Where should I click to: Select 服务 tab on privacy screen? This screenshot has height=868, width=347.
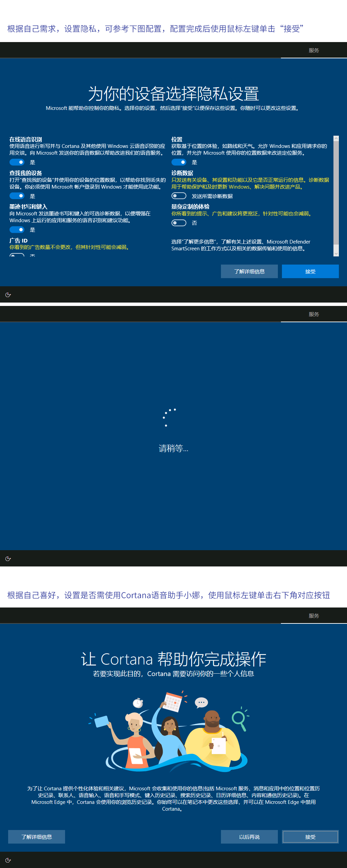[314, 50]
